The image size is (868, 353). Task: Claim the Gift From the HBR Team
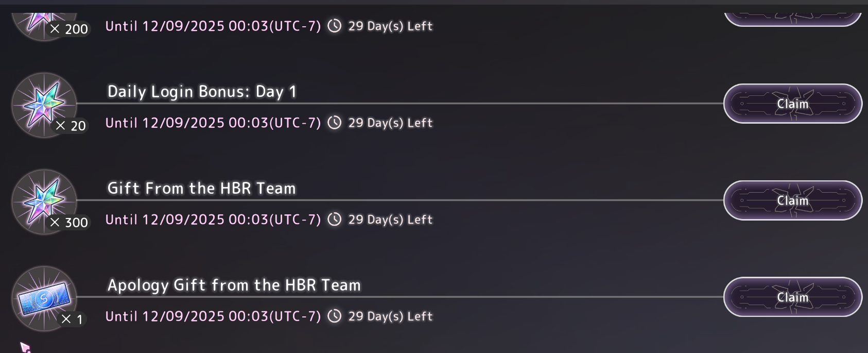pos(792,200)
